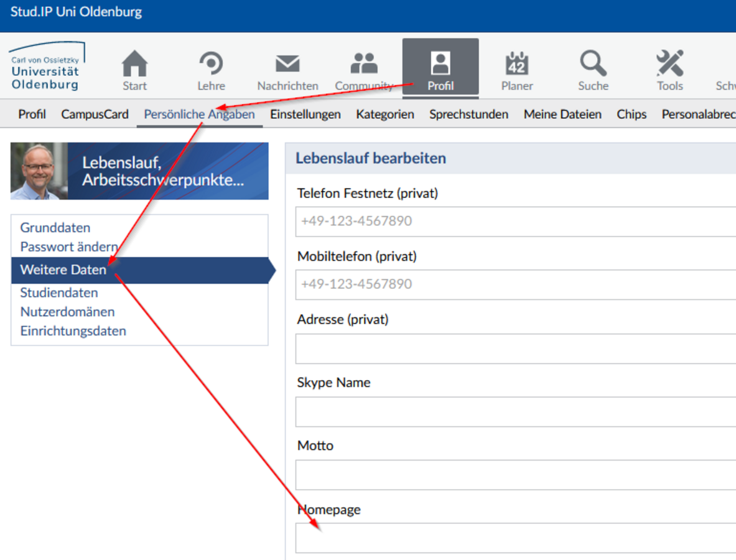Focus the Telefon Festnetz (privat) field

(x=515, y=221)
